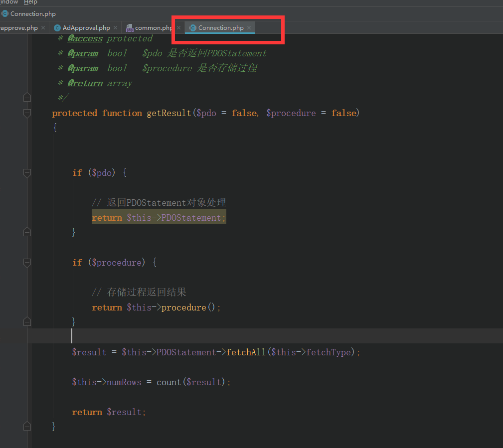
Task: Click the highlighted return $this->PDOStatement statement
Action: [x=159, y=217]
